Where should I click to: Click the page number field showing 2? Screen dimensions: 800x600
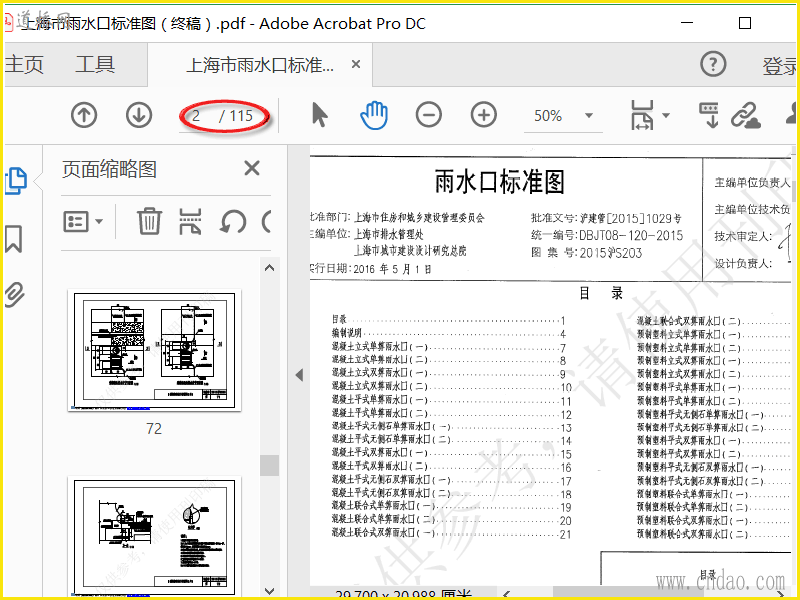(x=196, y=116)
